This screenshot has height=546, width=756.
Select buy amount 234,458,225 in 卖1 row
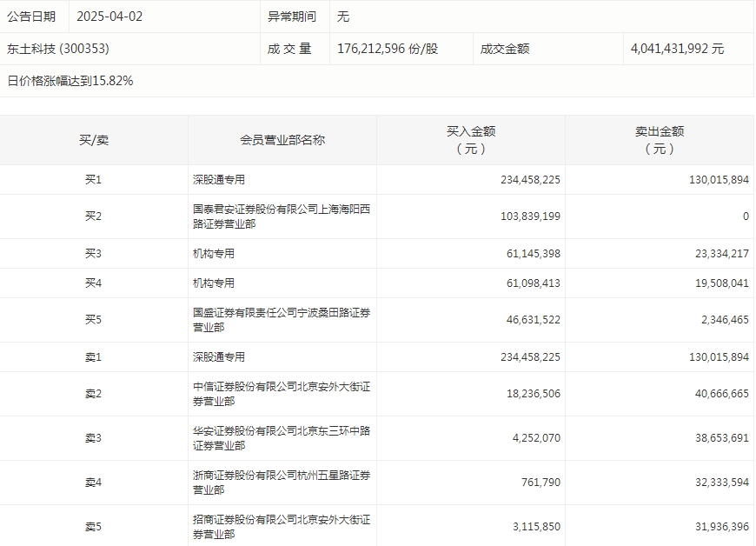pyautogui.click(x=530, y=357)
